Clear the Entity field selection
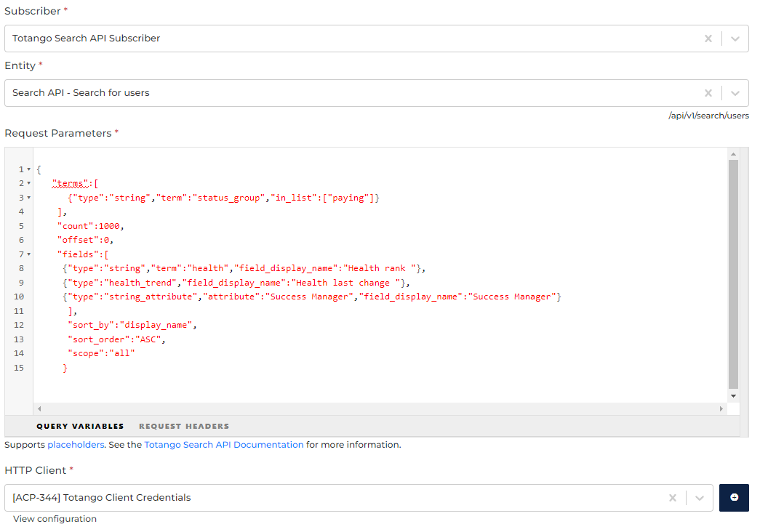Image resolution: width=768 pixels, height=532 pixels. 708,93
